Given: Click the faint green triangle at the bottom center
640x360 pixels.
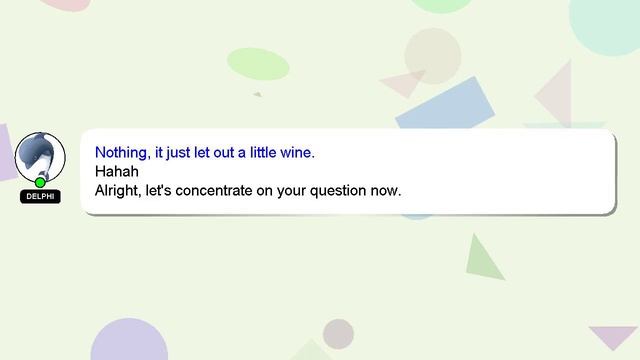Looking at the screenshot, I should click(x=311, y=350).
